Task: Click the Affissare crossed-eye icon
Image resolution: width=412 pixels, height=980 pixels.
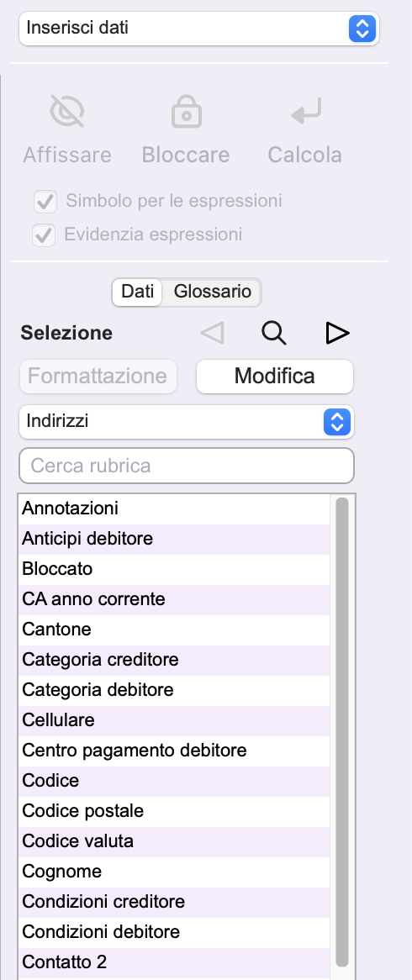Action: (67, 111)
